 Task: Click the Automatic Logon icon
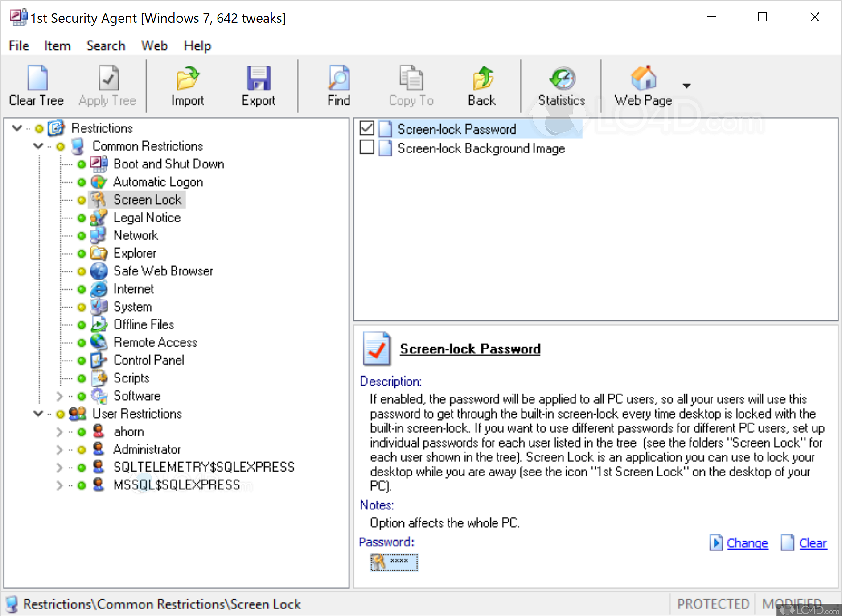pos(99,182)
